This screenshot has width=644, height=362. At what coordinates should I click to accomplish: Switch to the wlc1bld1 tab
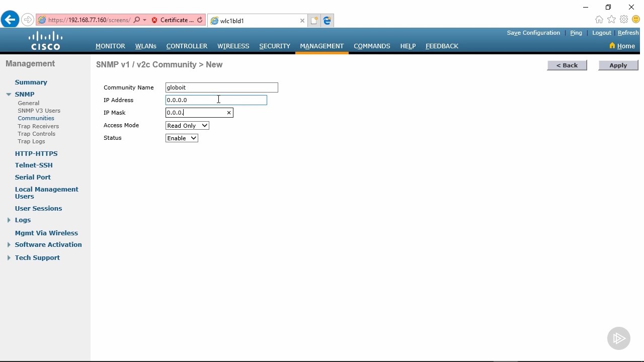(257, 21)
